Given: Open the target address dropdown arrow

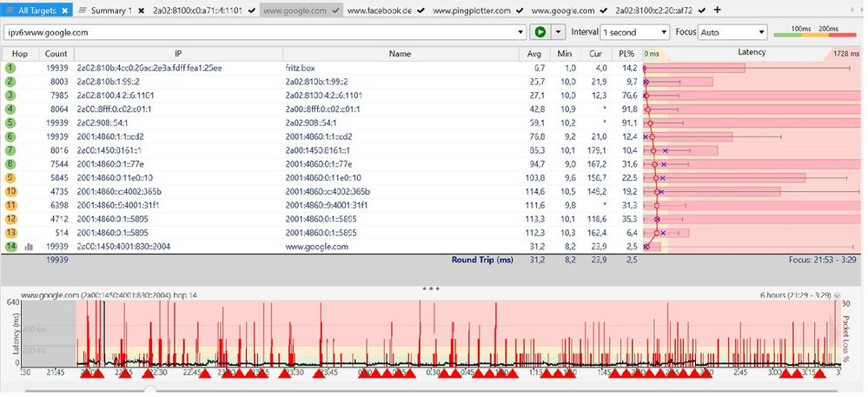Looking at the screenshot, I should [520, 33].
